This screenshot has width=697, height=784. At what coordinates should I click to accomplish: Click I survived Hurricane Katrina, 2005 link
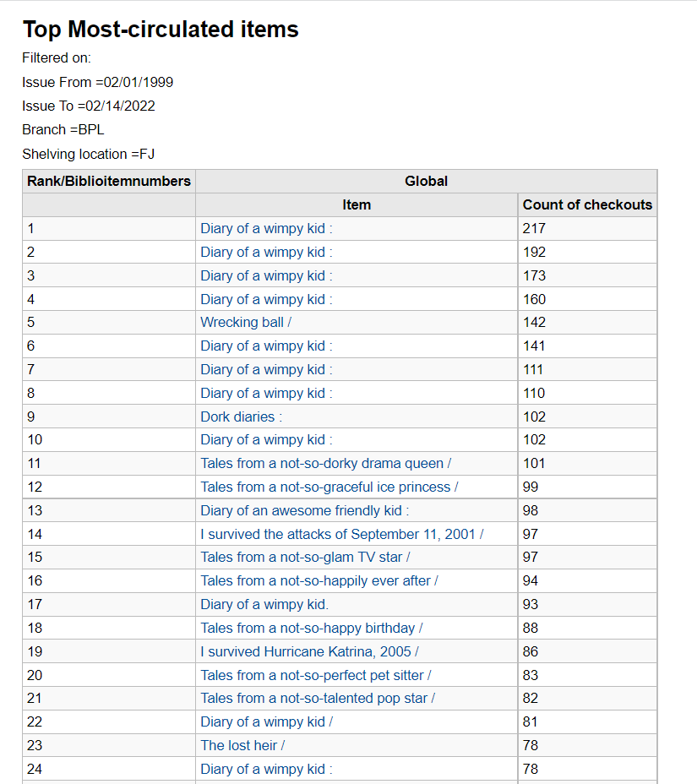pyautogui.click(x=308, y=651)
